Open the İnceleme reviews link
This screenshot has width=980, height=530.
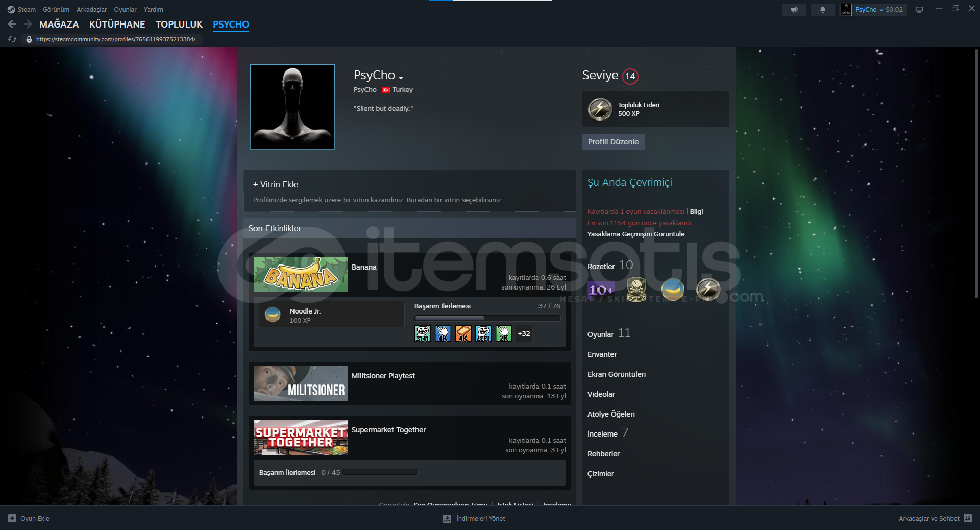[x=603, y=434]
